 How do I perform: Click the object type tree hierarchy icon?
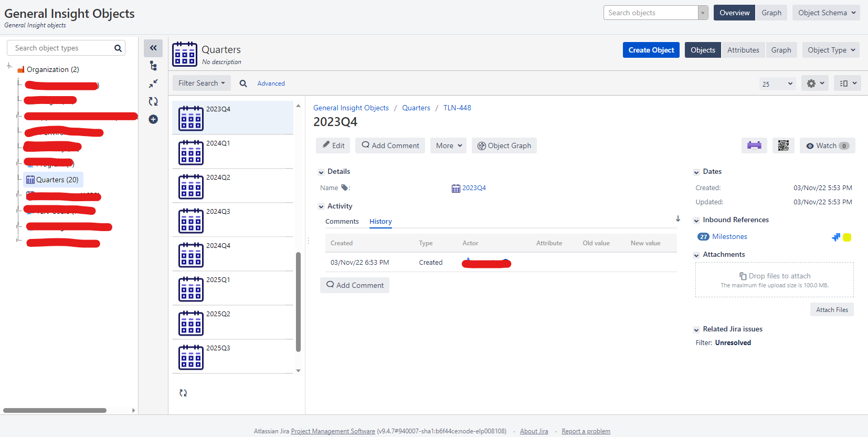[x=153, y=66]
